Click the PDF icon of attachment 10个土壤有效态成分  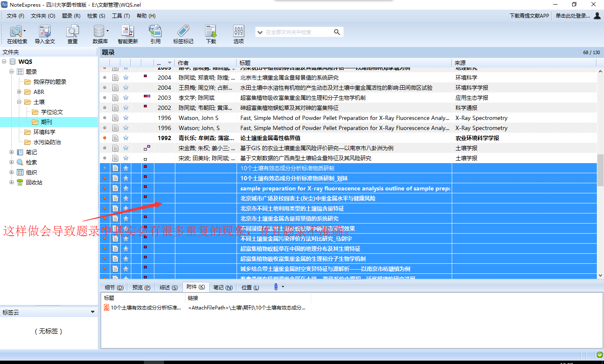107,307
